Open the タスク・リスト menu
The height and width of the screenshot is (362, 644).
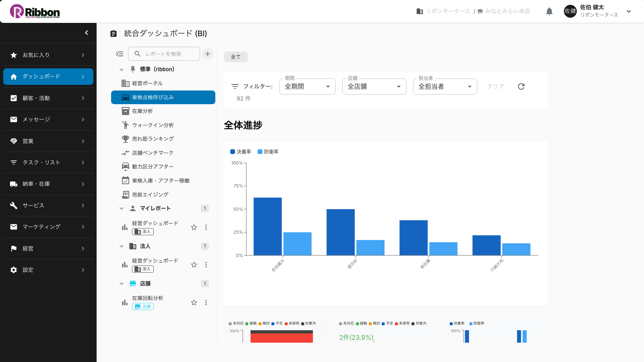tap(48, 162)
